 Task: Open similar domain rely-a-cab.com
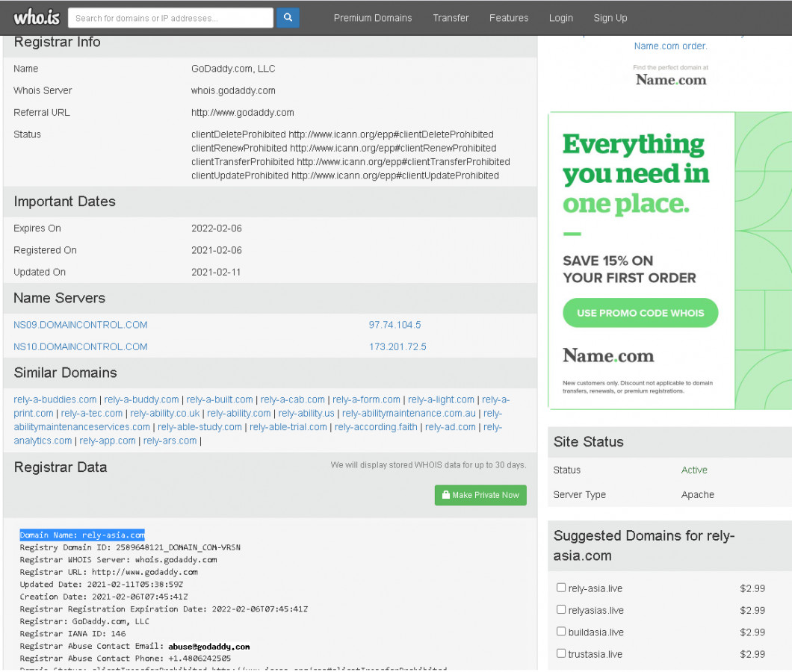click(x=292, y=399)
